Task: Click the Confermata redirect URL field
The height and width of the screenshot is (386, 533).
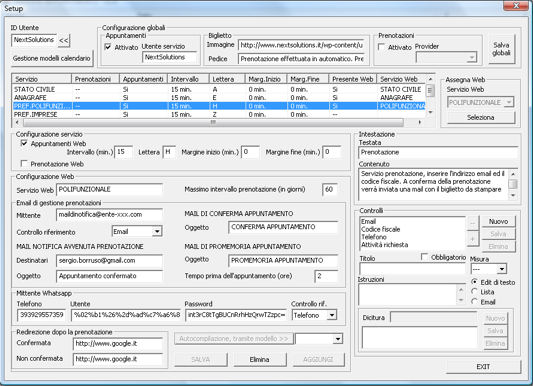Action: (x=118, y=344)
